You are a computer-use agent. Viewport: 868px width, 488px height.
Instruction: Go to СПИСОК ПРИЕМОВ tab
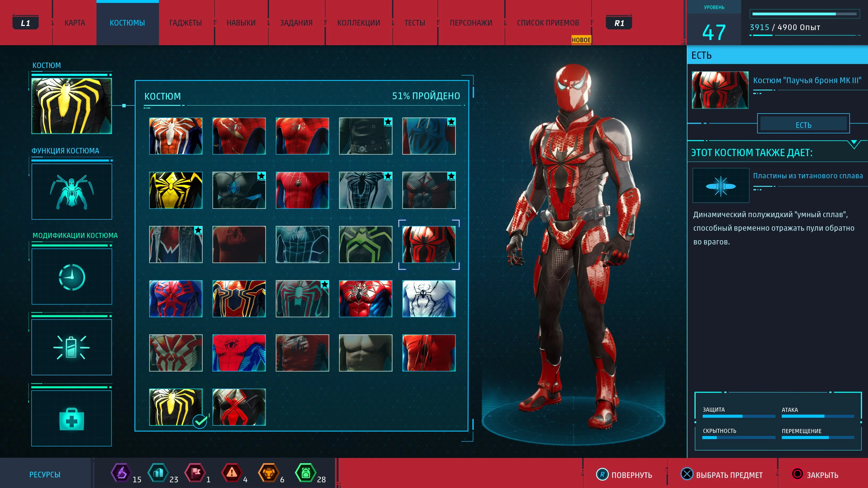[x=548, y=23]
